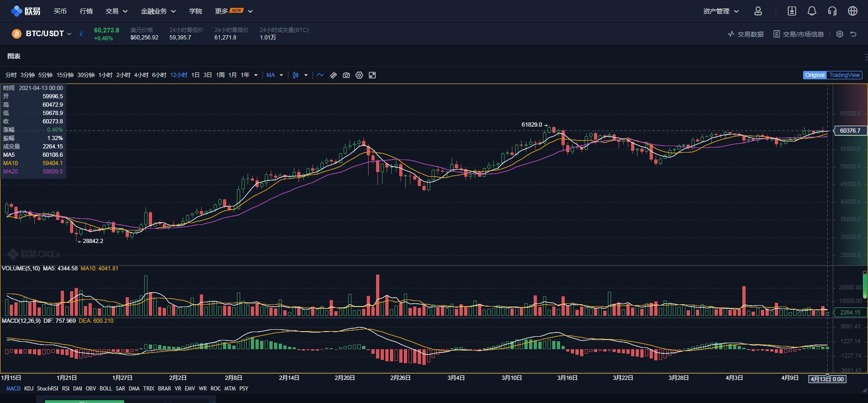Screen dimensions: 868x403
Task: Click the app download icon
Action: pos(791,11)
